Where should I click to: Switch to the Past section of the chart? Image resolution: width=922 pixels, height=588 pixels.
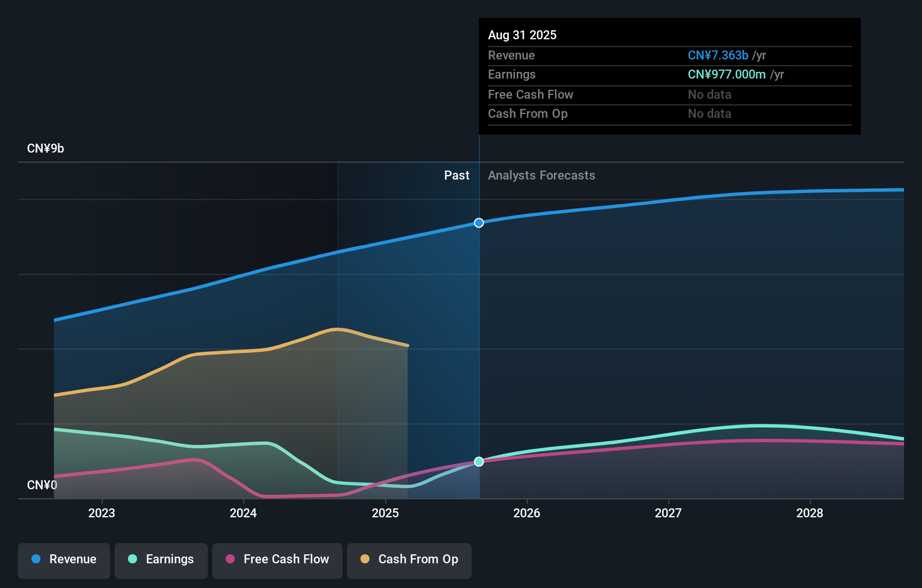pyautogui.click(x=457, y=175)
